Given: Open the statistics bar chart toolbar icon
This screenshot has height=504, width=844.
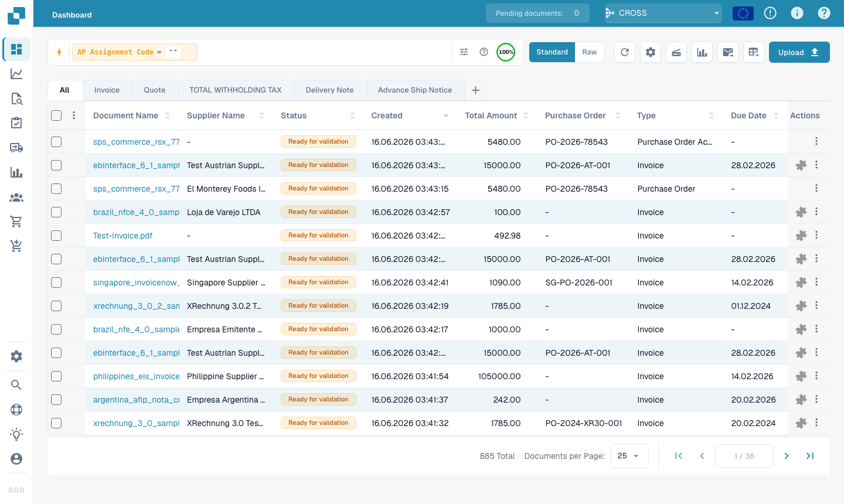Looking at the screenshot, I should (x=702, y=52).
